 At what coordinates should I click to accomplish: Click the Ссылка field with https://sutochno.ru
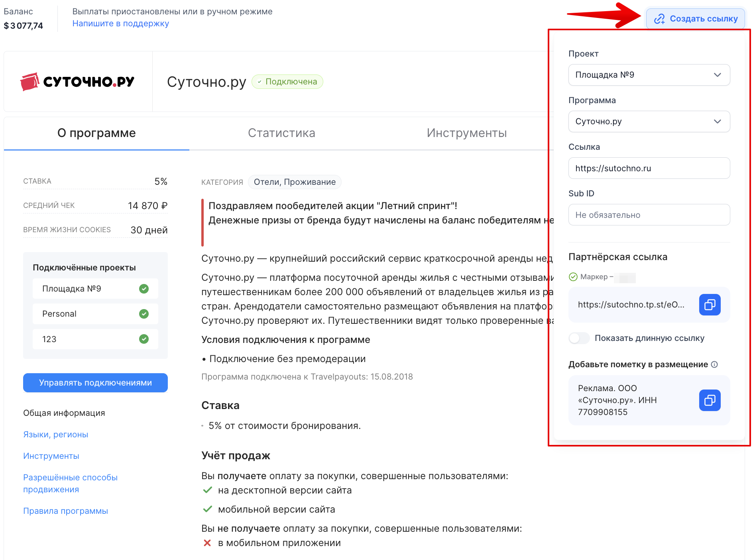point(649,168)
